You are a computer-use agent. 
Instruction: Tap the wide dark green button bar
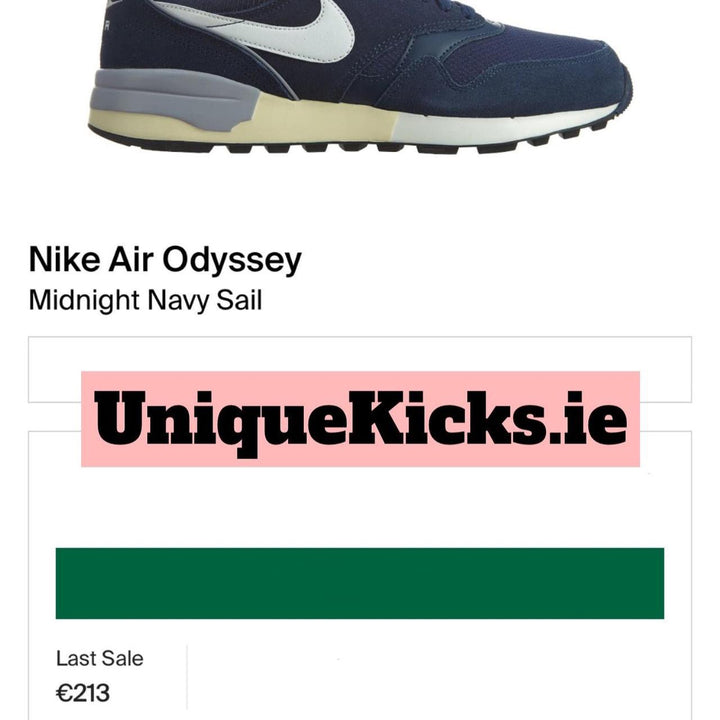[360, 583]
